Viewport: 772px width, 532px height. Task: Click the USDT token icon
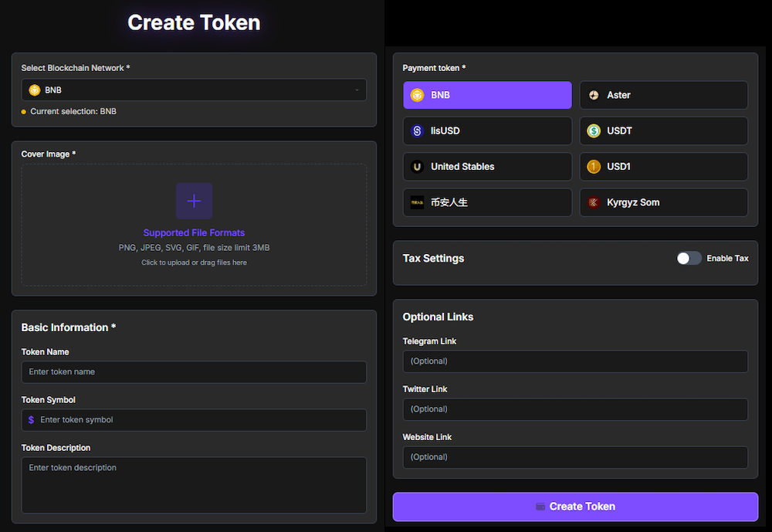pyautogui.click(x=592, y=130)
